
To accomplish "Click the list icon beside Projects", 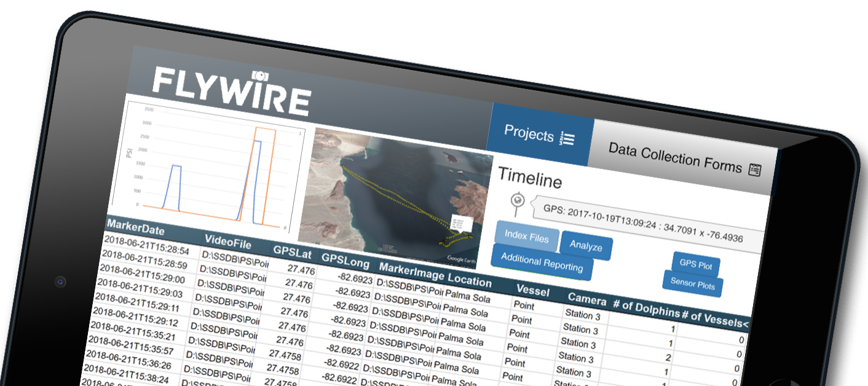I will pos(567,140).
